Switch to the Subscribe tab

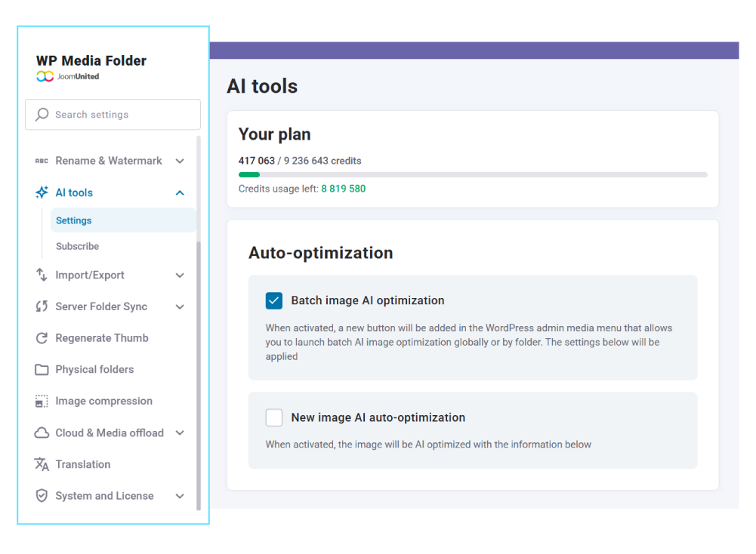click(78, 246)
